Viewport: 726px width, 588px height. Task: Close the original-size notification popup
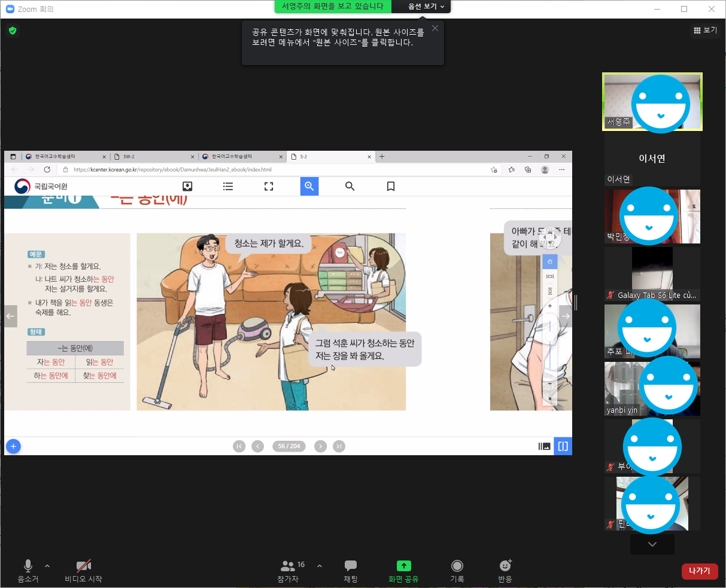coord(435,28)
